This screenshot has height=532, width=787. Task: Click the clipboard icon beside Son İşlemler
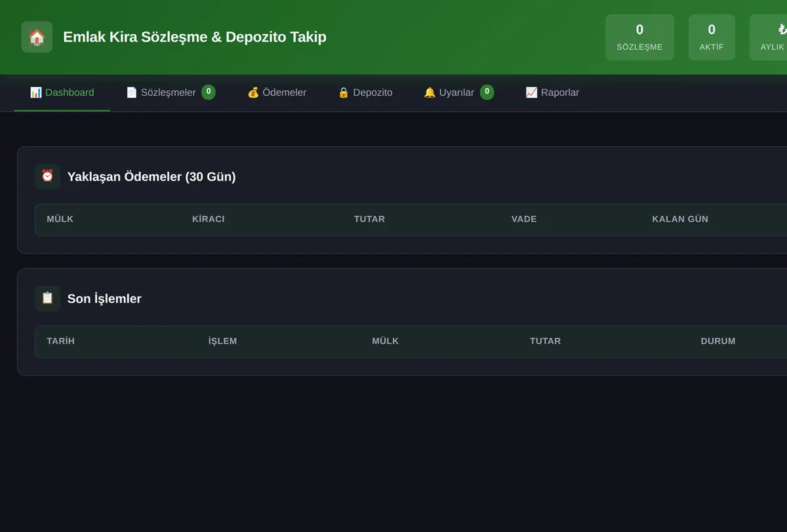pos(47,298)
